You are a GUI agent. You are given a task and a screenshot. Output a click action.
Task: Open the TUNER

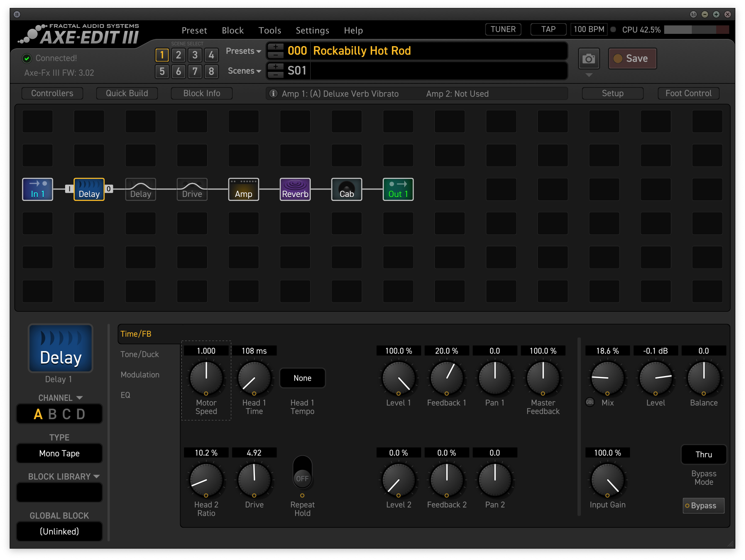(x=503, y=29)
